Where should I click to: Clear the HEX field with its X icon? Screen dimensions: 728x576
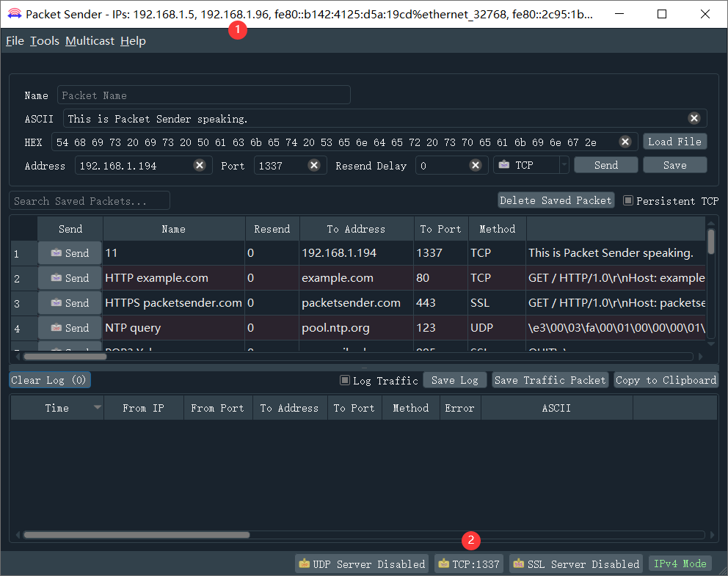pyautogui.click(x=625, y=142)
